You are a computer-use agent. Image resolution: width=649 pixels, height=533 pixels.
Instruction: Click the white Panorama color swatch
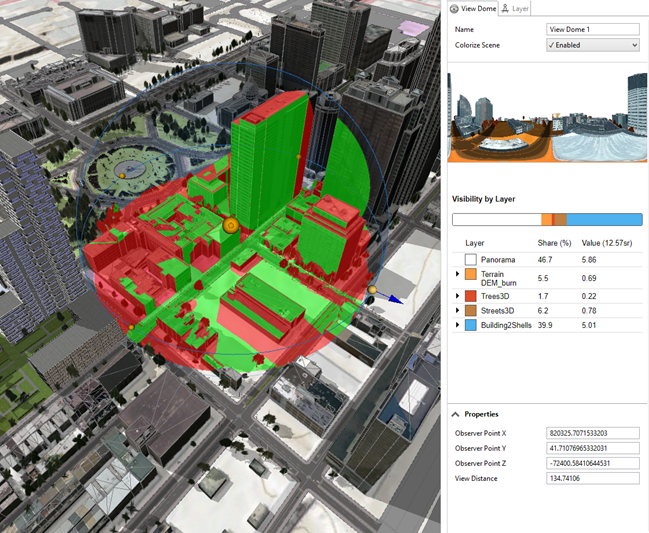470,259
